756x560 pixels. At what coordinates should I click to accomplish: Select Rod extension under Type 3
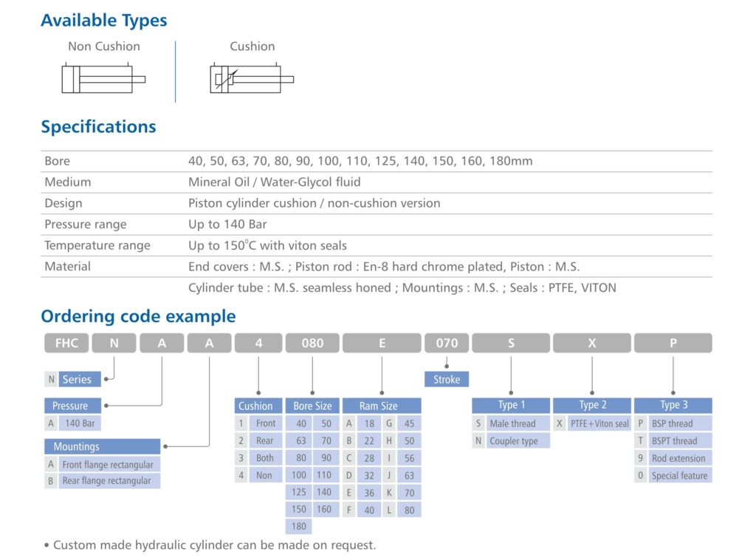(x=678, y=458)
